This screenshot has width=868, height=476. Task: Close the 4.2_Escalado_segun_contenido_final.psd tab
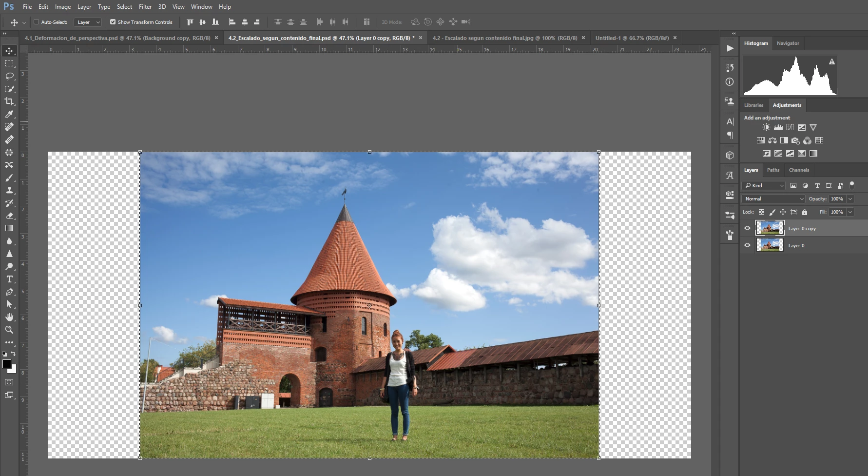coord(420,38)
